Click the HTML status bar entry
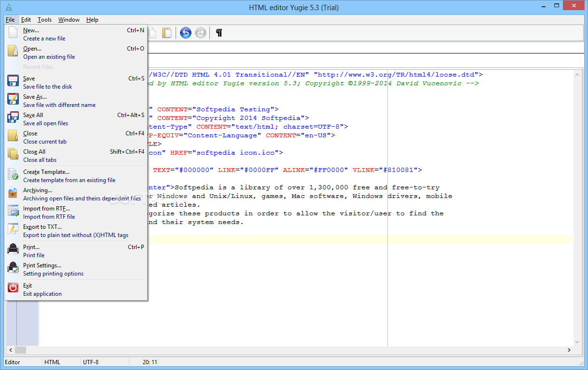588x370 pixels. coord(52,362)
